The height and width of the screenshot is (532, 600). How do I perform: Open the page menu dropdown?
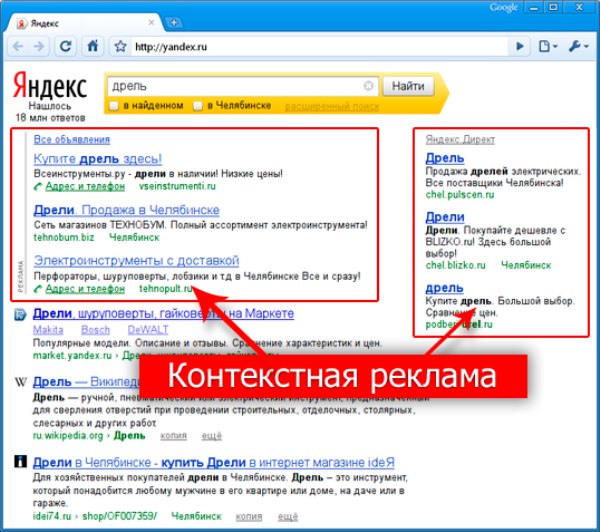pos(548,47)
